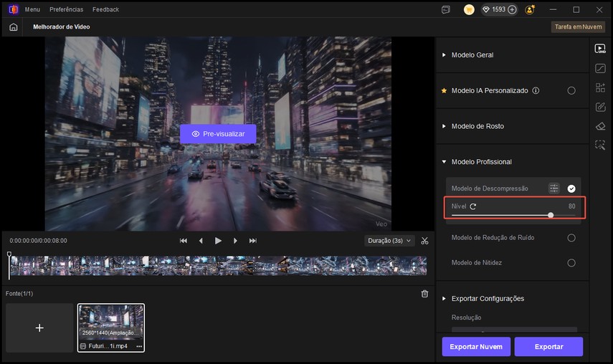Open the message notifications icon
Image resolution: width=613 pixels, height=364 pixels.
pos(446,10)
